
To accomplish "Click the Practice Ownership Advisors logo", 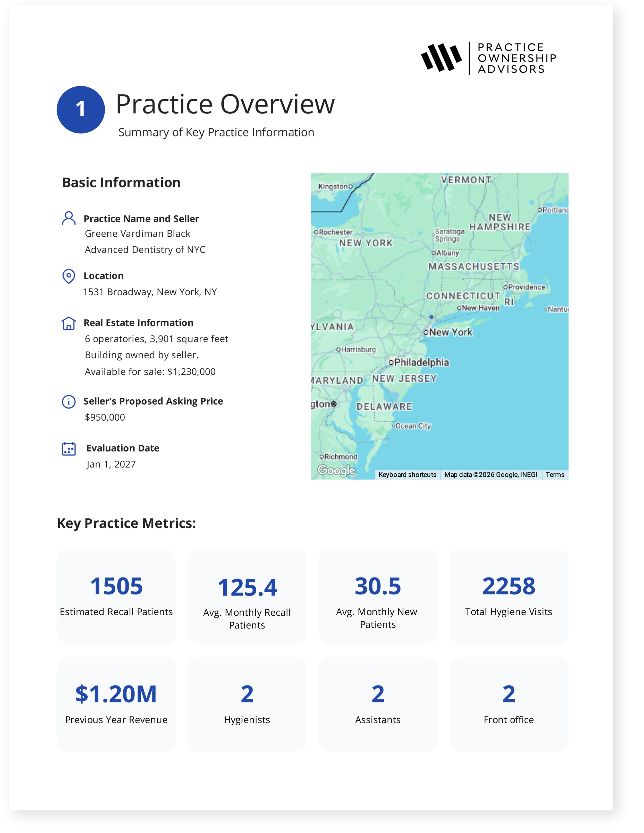I will tap(488, 58).
